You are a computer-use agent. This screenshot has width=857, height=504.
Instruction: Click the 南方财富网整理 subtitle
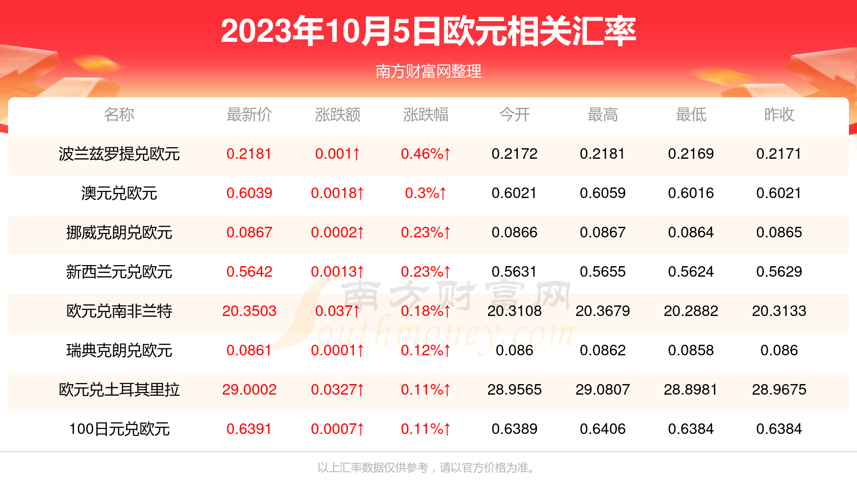point(428,71)
